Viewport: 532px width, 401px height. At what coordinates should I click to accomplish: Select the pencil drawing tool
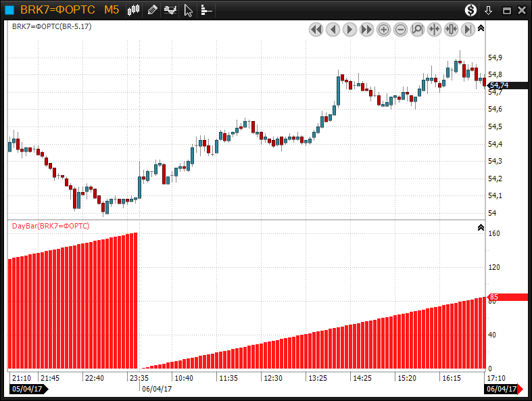(x=152, y=10)
